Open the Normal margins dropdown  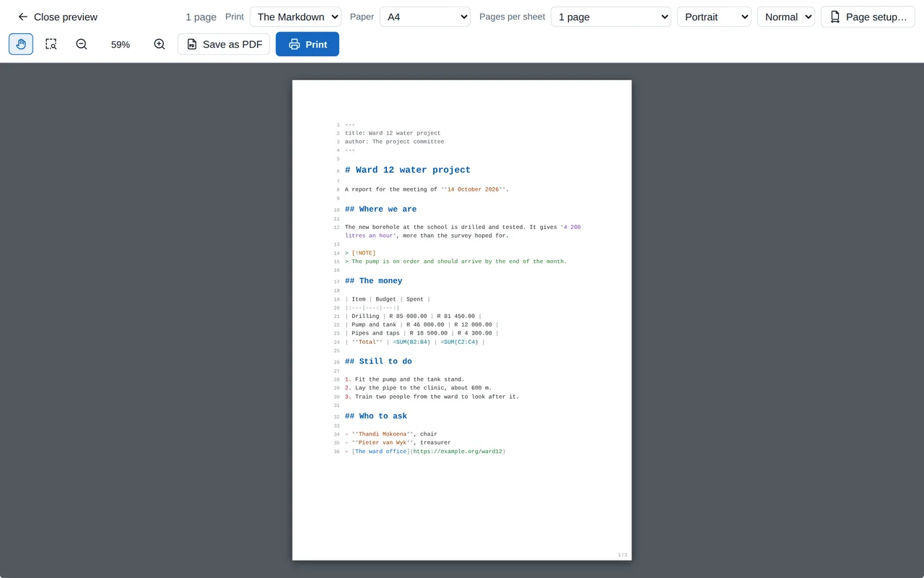(x=786, y=17)
